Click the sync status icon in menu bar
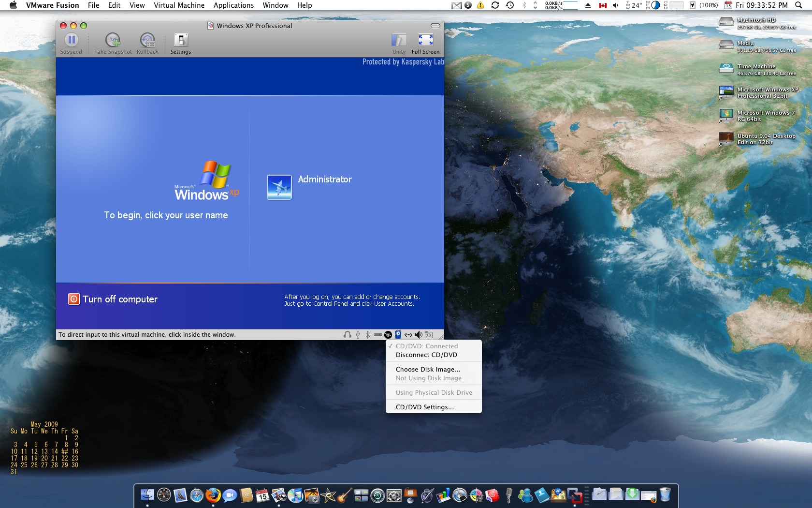812x508 pixels. pos(495,5)
